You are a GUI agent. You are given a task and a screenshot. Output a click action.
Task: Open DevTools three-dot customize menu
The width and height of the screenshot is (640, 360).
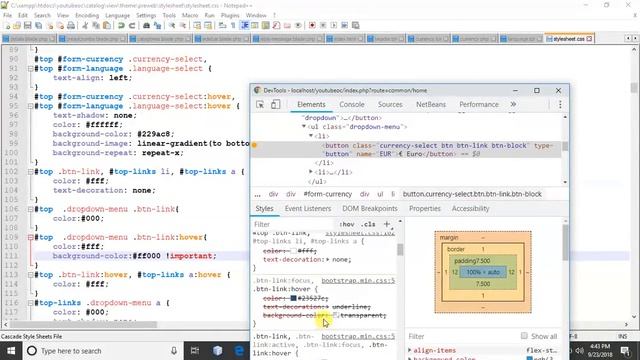560,104
